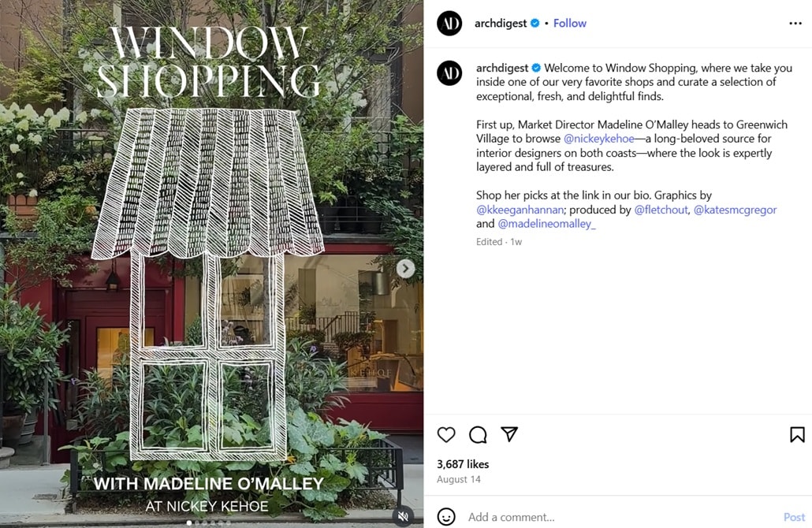Open archdigest avatar in post header
This screenshot has width=812, height=528.
[449, 23]
